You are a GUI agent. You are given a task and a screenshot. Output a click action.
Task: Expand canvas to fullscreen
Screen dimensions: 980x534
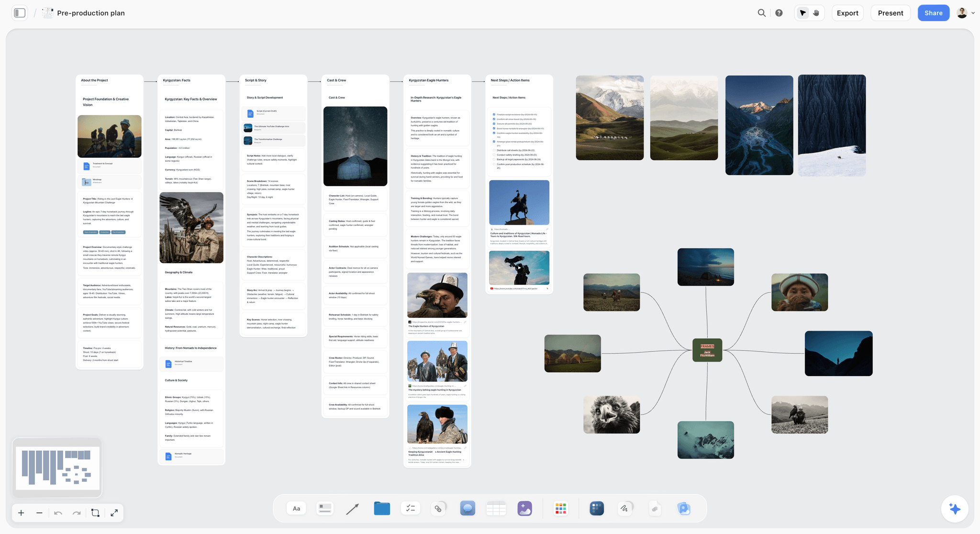pos(114,513)
